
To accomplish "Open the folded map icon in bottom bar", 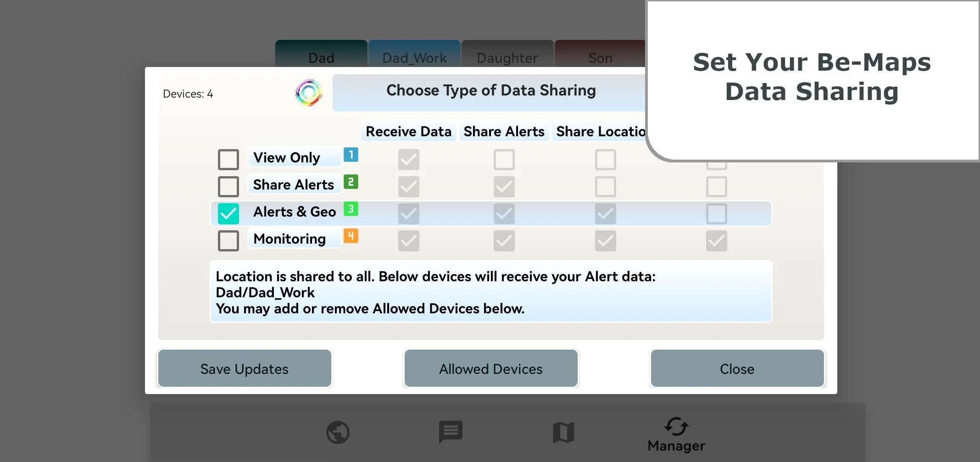I will [x=563, y=432].
